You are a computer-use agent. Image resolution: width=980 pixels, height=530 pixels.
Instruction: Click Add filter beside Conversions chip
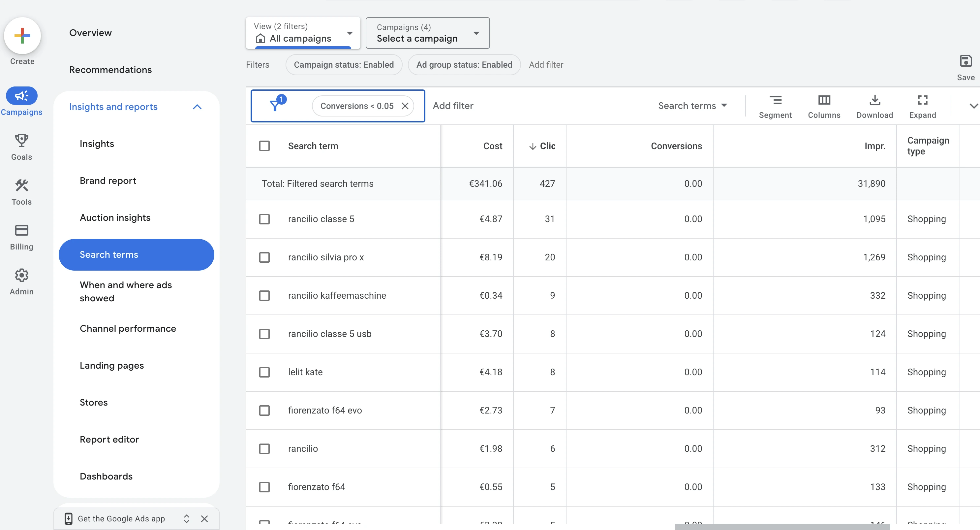[x=453, y=106]
